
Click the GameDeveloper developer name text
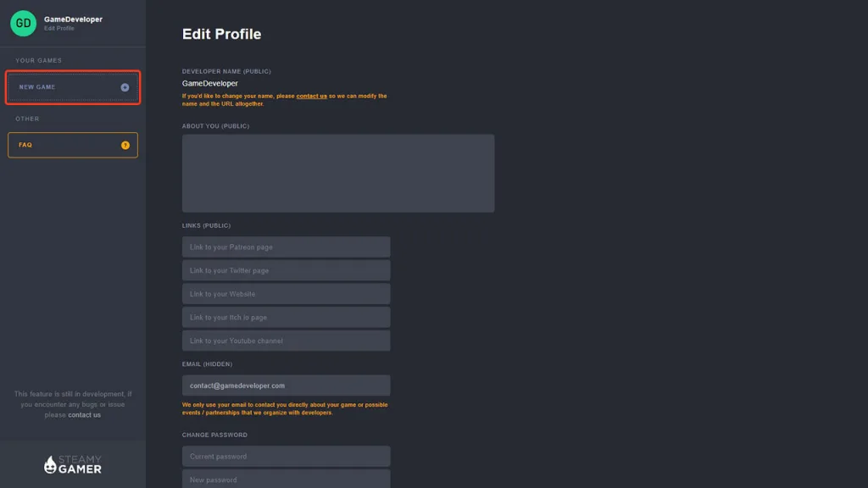[x=210, y=84]
